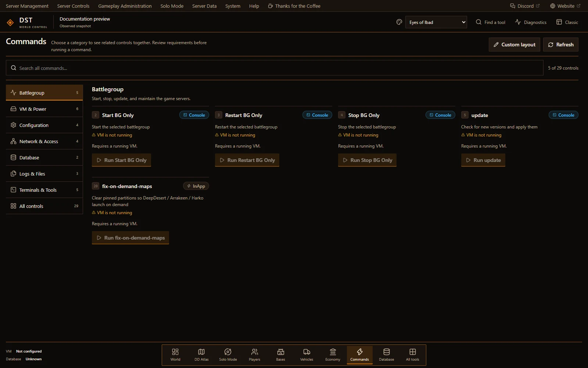This screenshot has width=588, height=368.
Task: Open Find a tool search
Action: pos(491,22)
